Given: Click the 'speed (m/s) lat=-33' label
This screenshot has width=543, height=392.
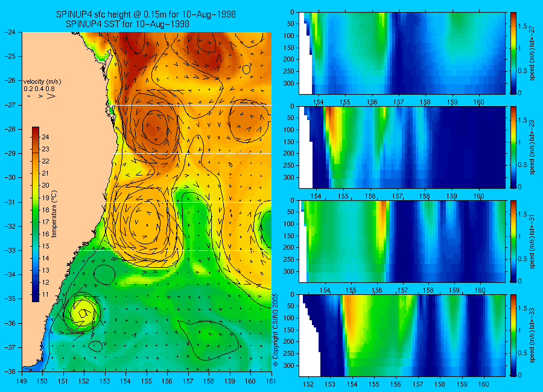Looking at the screenshot, I should [532, 335].
